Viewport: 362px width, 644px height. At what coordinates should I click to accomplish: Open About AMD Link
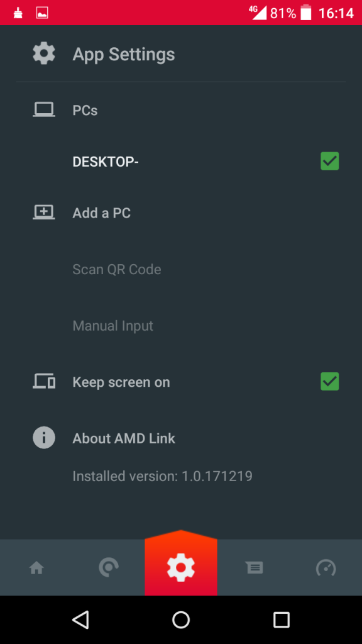pyautogui.click(x=124, y=438)
